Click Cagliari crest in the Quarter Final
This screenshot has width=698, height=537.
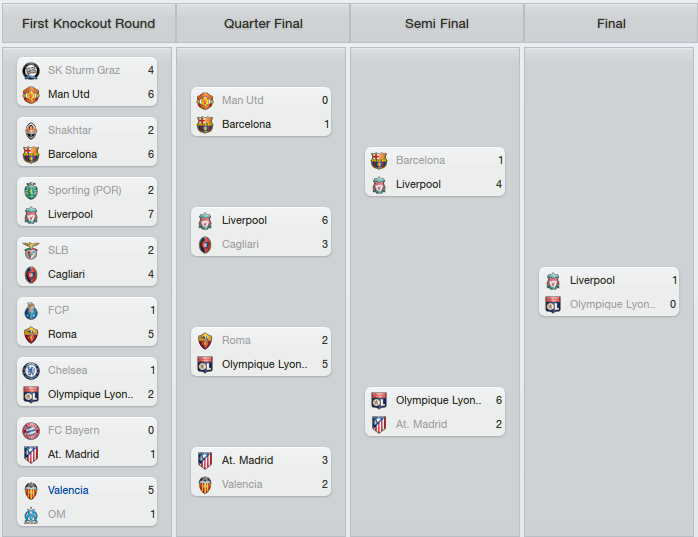click(205, 244)
